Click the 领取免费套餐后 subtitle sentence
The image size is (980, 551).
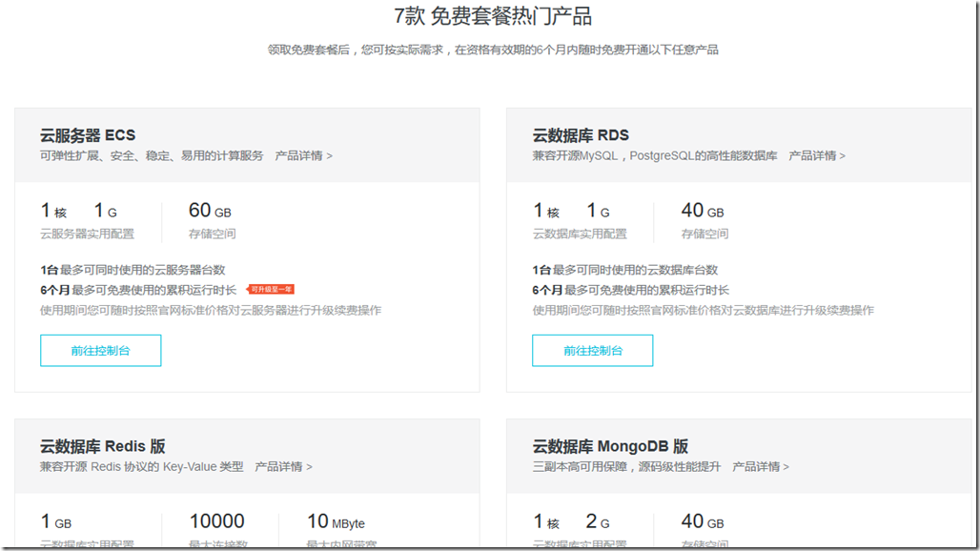(493, 50)
